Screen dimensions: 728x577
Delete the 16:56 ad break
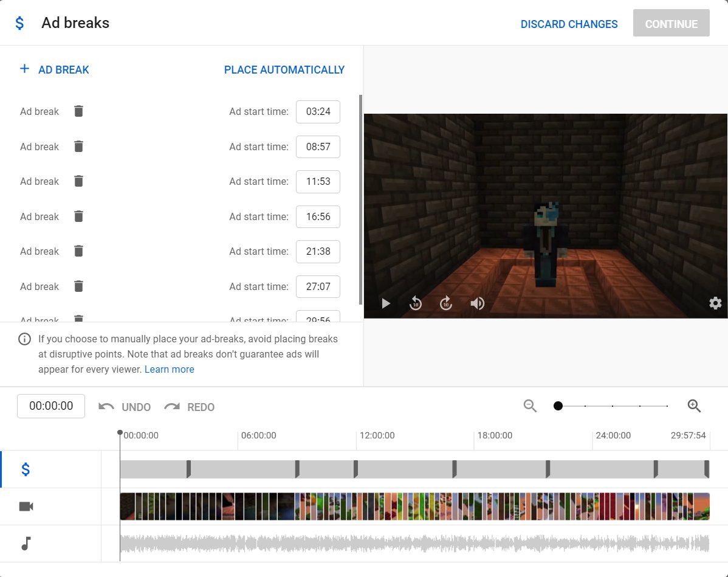coord(78,216)
